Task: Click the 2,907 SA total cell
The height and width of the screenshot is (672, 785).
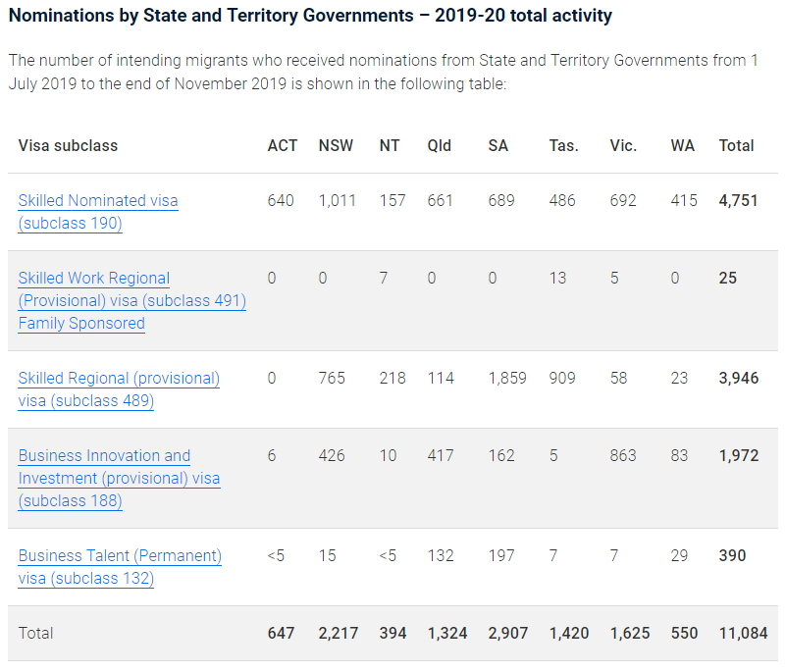Action: pyautogui.click(x=507, y=633)
